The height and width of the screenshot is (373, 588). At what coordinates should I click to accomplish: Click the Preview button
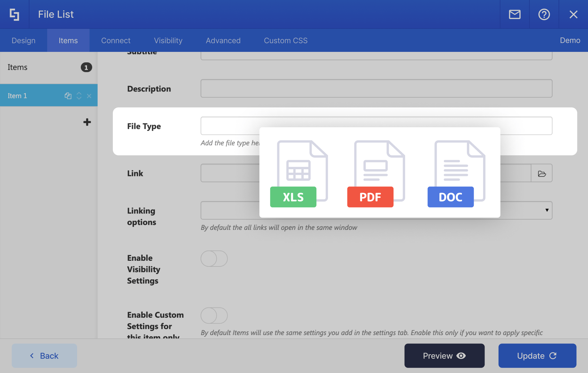coord(444,356)
